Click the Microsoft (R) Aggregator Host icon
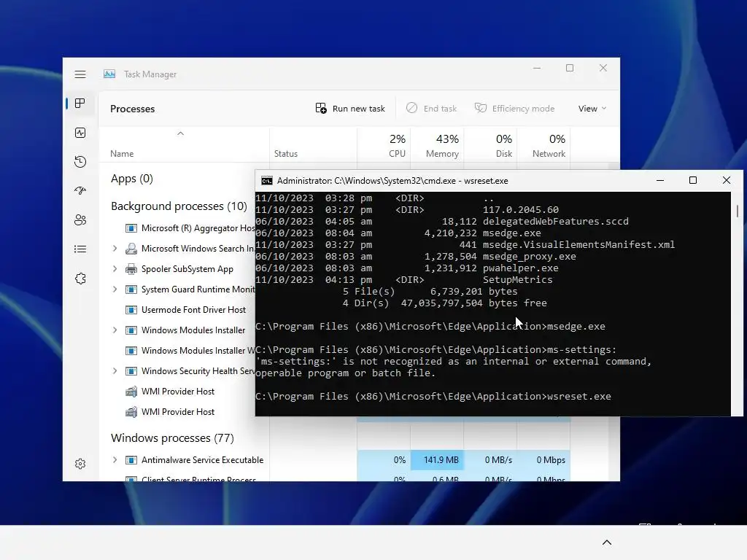 tap(131, 228)
